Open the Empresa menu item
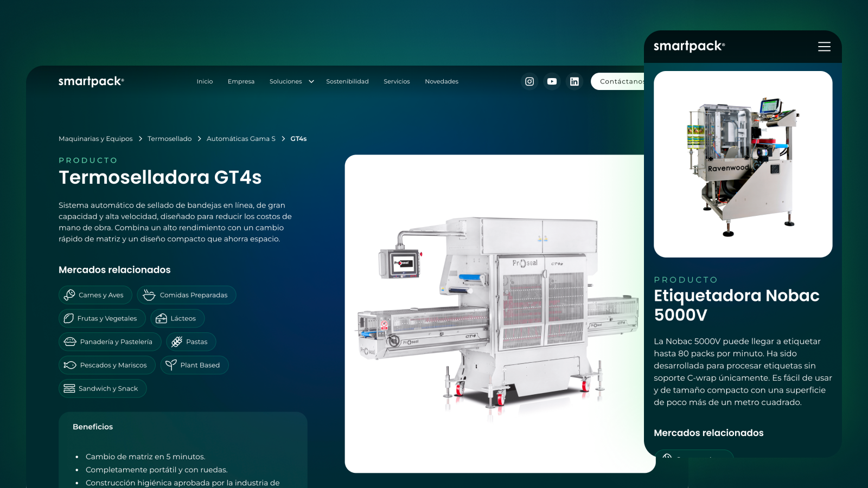 click(x=241, y=81)
